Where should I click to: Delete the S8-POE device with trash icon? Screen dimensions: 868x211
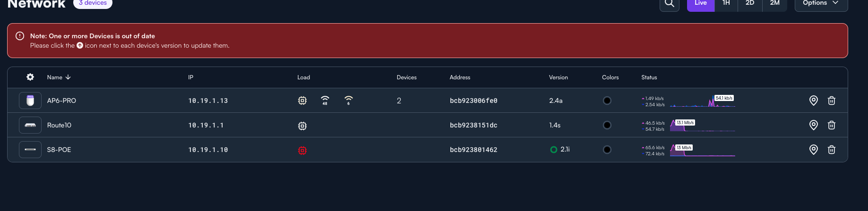pos(831,150)
